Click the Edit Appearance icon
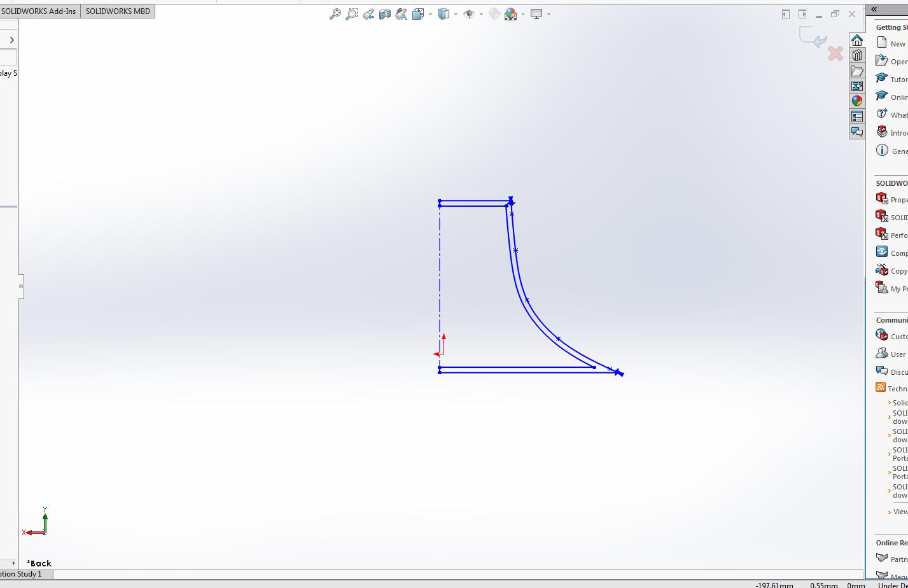This screenshot has height=588, width=908. 494,14
